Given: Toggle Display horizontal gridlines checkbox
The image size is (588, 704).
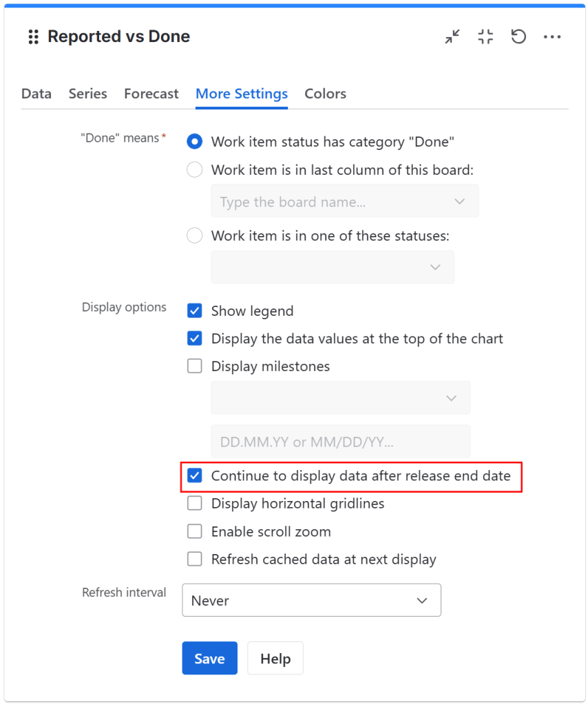Looking at the screenshot, I should pyautogui.click(x=195, y=504).
